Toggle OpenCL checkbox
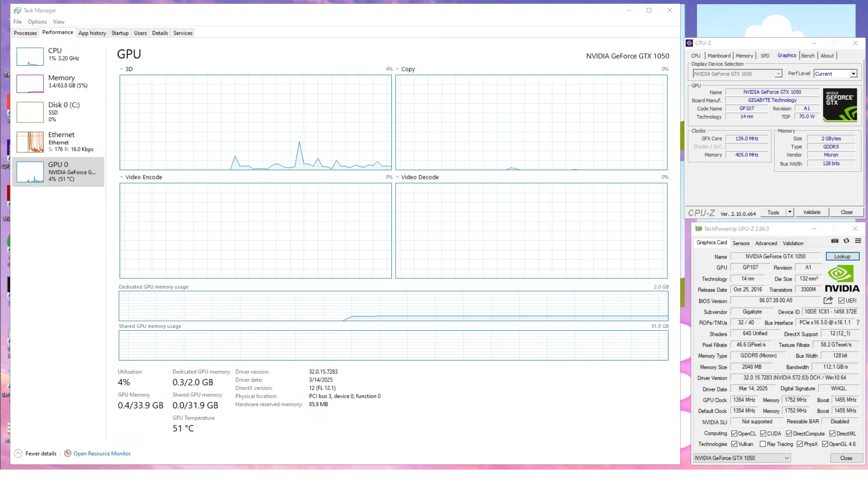 pos(734,433)
